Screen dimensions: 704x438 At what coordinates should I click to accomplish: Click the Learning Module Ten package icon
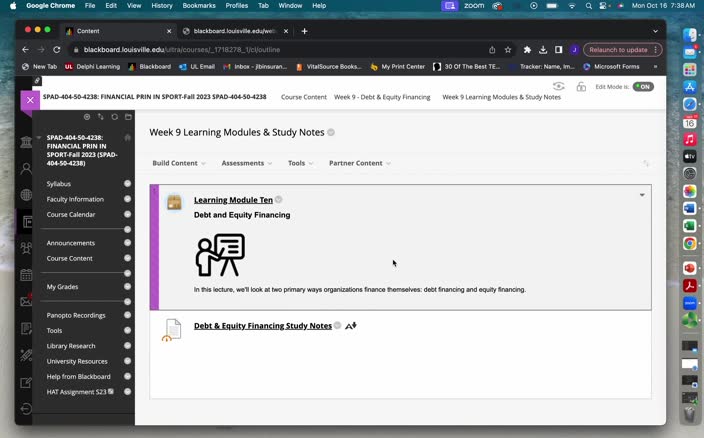(174, 202)
